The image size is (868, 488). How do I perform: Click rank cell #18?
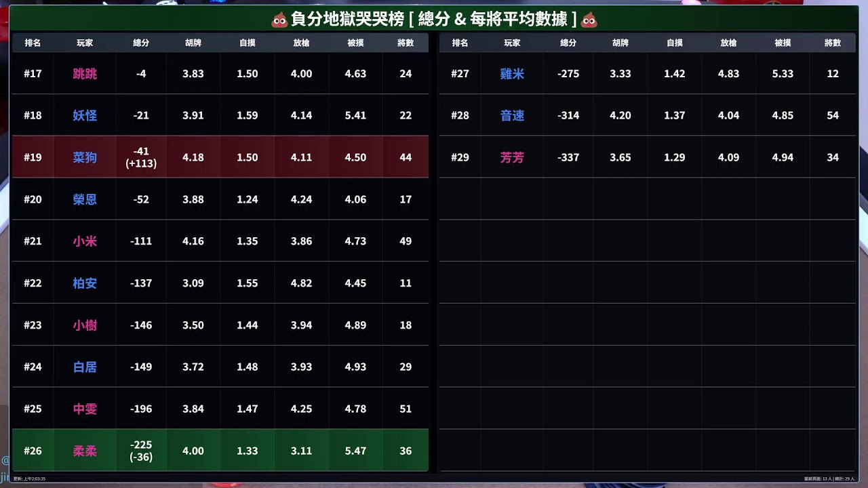click(33, 115)
